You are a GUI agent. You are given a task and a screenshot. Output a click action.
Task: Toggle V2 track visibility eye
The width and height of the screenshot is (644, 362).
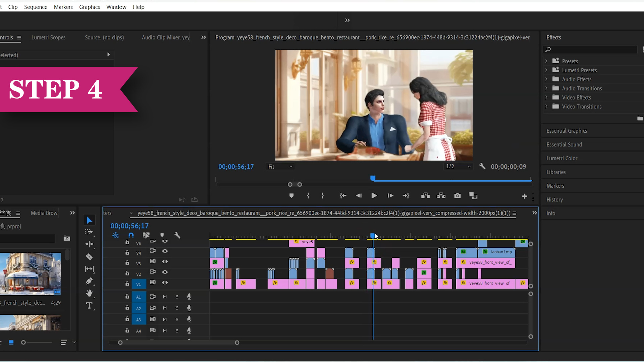[165, 272]
